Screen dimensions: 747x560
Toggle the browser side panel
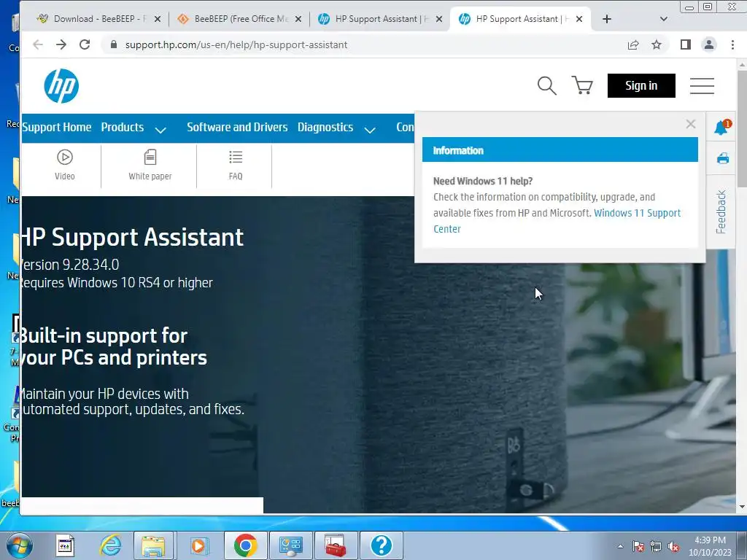686,44
